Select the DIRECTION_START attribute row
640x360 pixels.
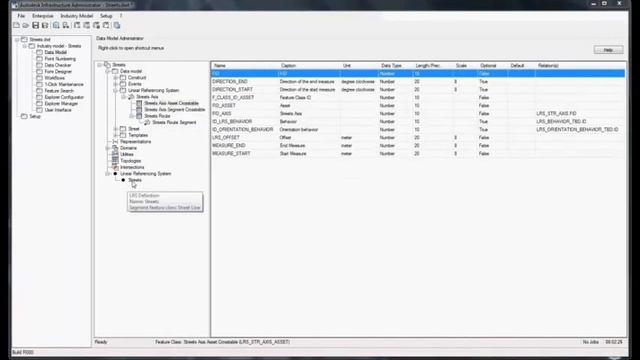(x=418, y=89)
